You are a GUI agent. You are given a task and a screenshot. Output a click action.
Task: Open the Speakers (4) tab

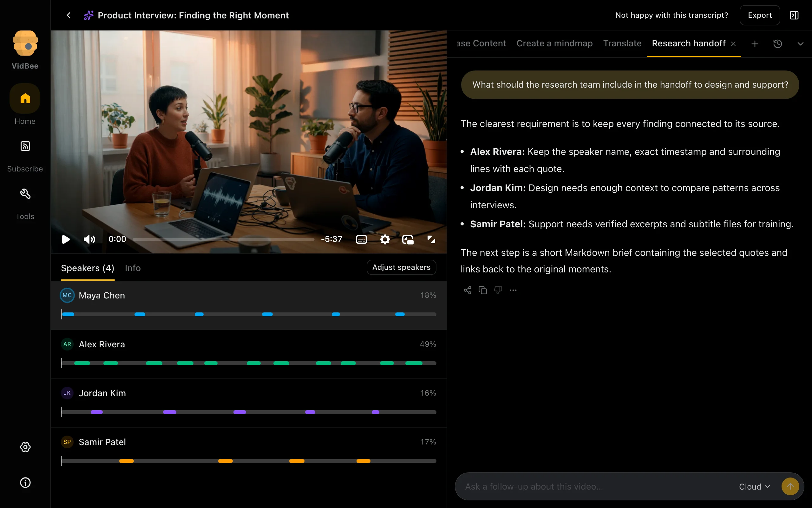88,268
